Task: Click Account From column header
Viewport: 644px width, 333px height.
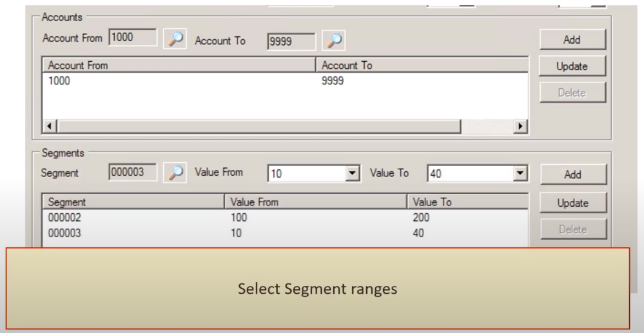Action: click(179, 65)
